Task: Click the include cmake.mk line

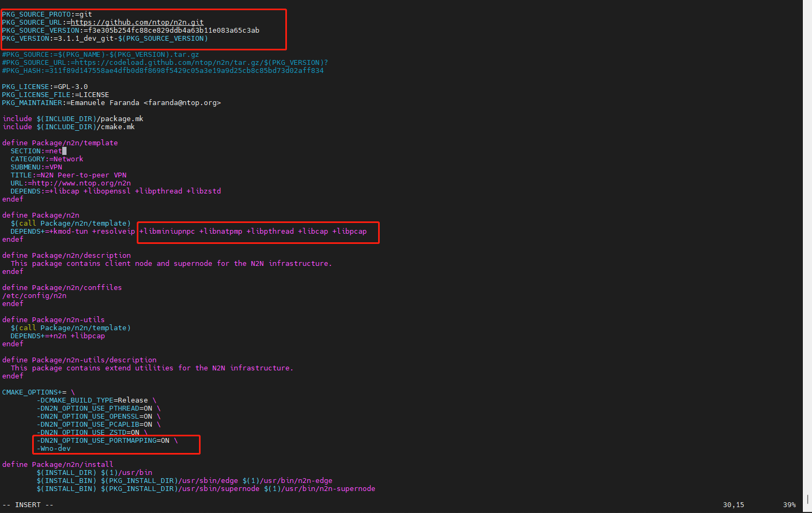Action: (x=69, y=127)
